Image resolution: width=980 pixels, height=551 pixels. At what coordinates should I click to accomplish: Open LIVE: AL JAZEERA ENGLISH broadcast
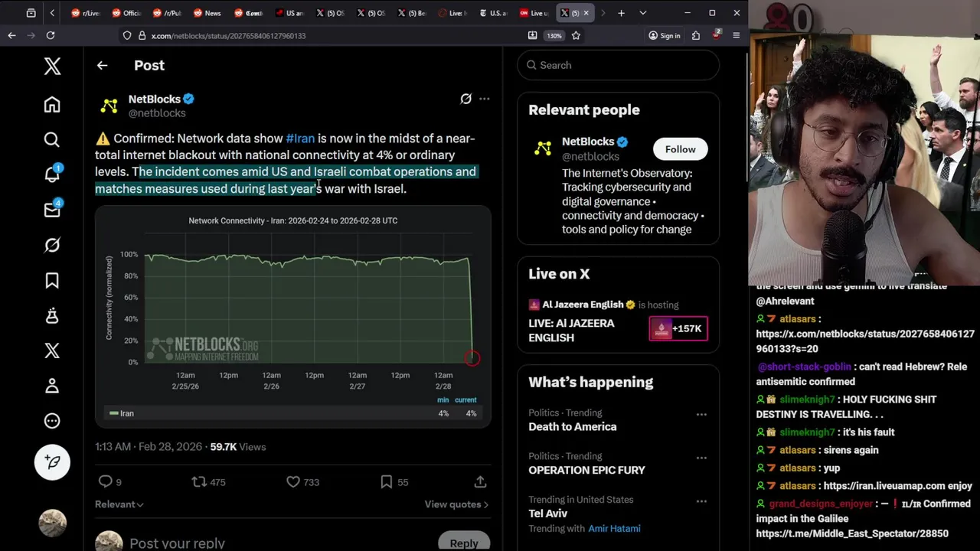tap(571, 331)
